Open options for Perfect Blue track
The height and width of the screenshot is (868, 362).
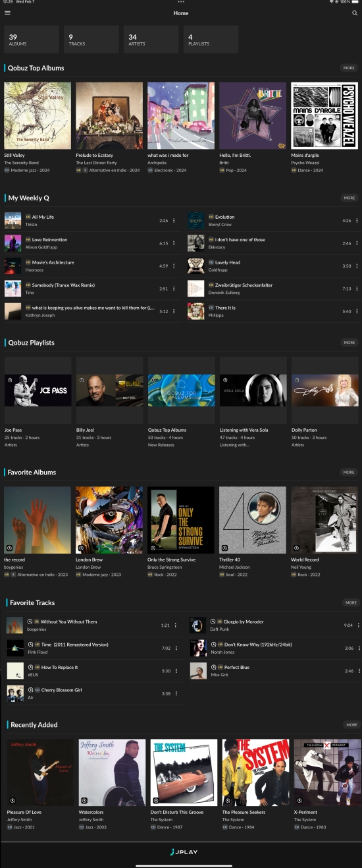[x=359, y=671]
